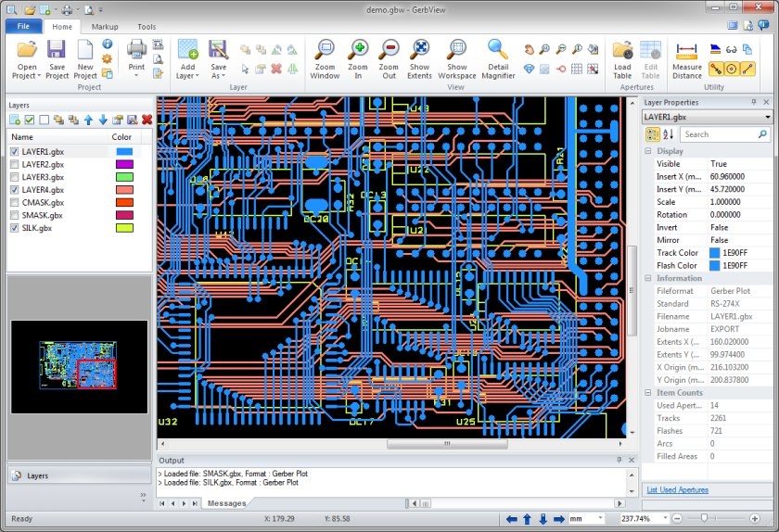Click the Zoom Window tool
This screenshot has height=532, width=779.
click(x=325, y=57)
